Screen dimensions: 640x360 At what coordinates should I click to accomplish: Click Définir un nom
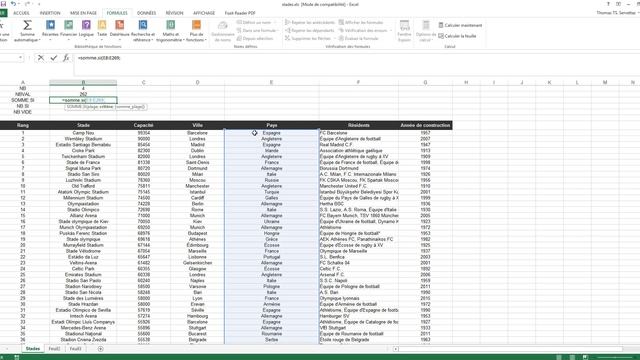pos(254,22)
